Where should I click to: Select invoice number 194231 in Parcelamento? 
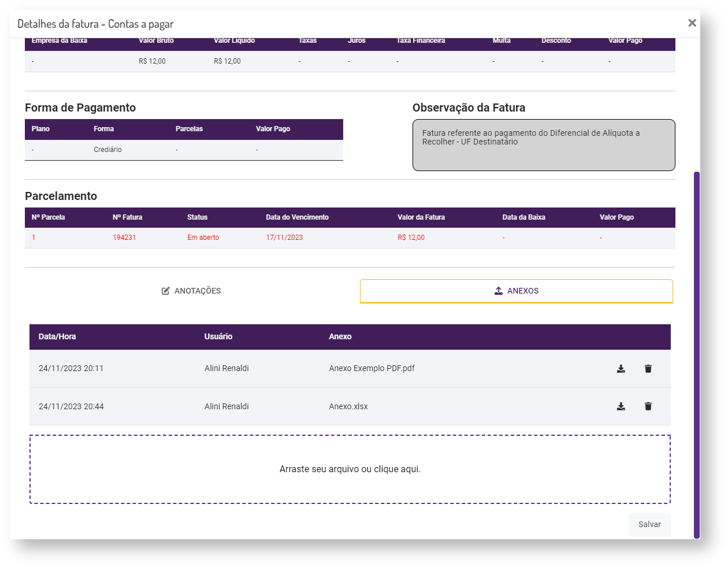point(124,238)
